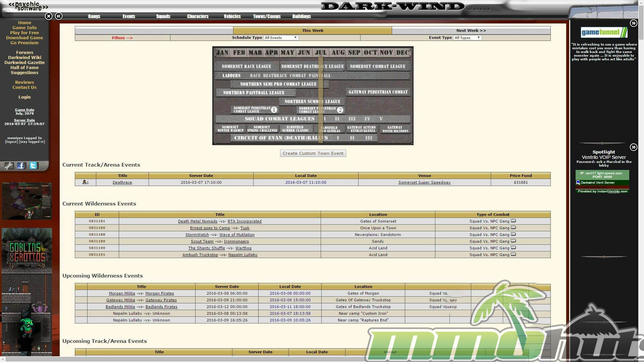This screenshot has height=362, width=644.
Task: Click Create Custom Town Event button
Action: point(313,153)
